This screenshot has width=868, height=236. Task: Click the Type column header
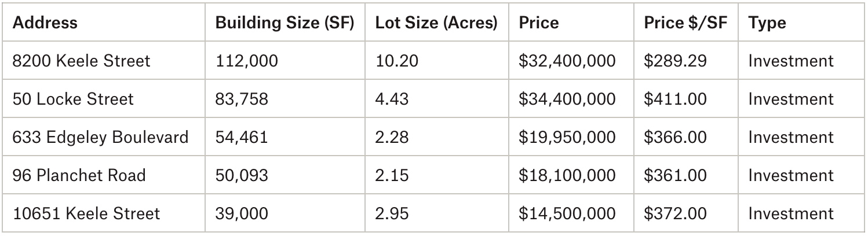(x=767, y=23)
